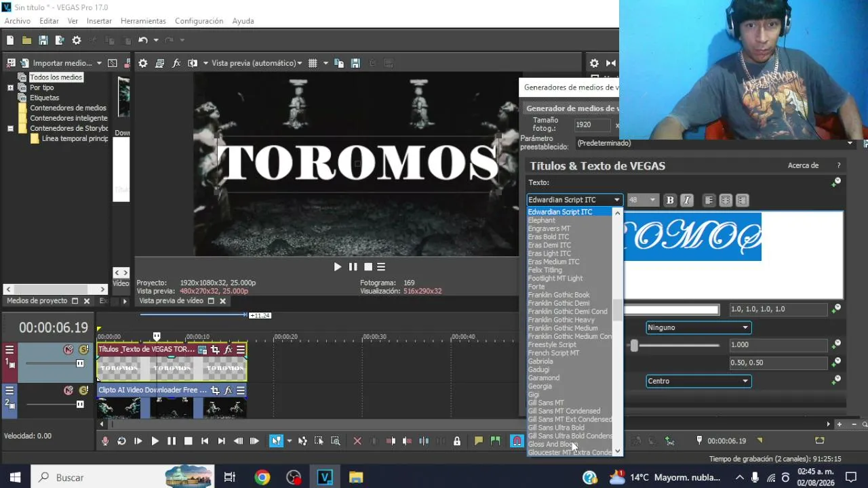Open project properties gear in the main toolbar
The image size is (868, 488).
point(77,41)
